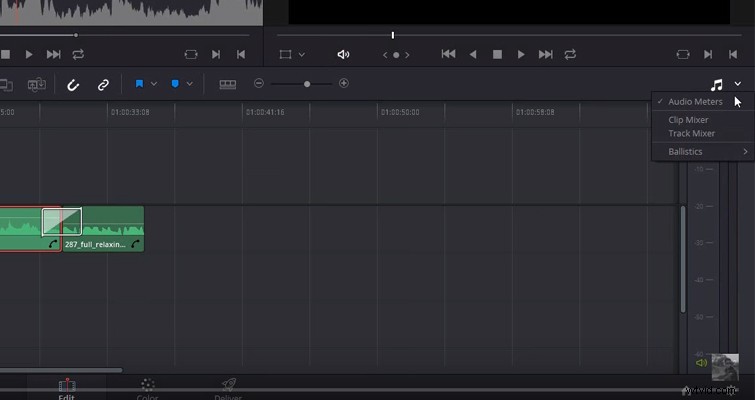
Task: Expand the Ballistics submenu arrow
Action: click(x=745, y=152)
